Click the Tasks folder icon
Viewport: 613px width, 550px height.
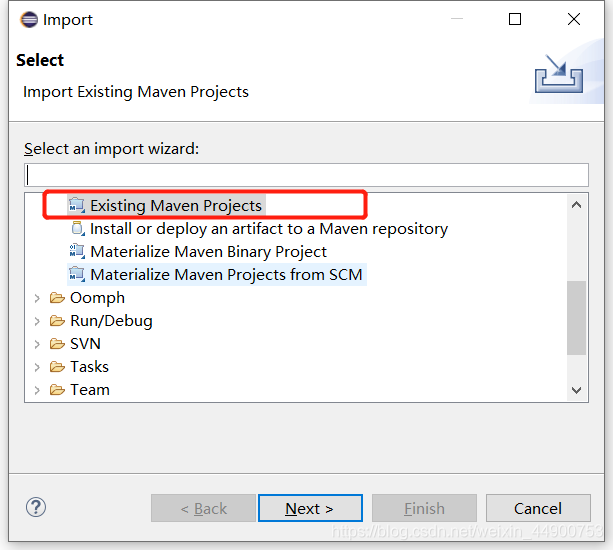(57, 367)
